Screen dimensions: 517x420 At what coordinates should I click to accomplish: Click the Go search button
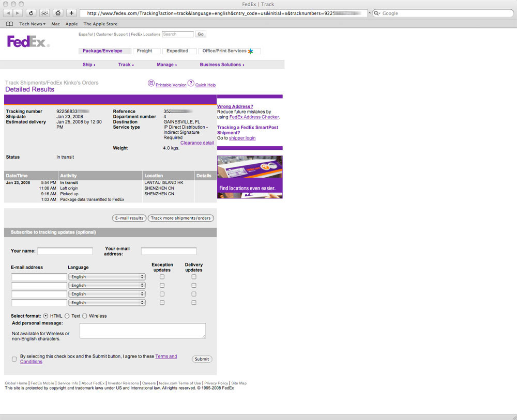click(x=201, y=34)
